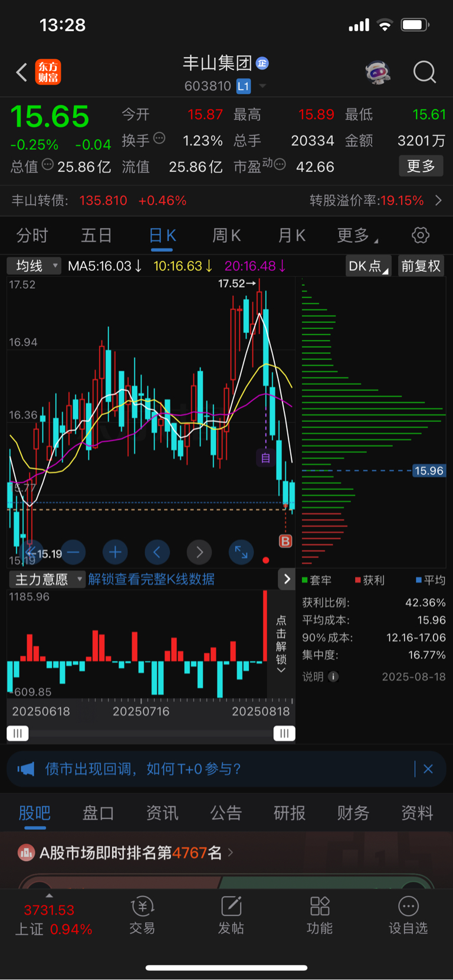Open the 均线 indicator dropdown
The width and height of the screenshot is (453, 980).
34,266
